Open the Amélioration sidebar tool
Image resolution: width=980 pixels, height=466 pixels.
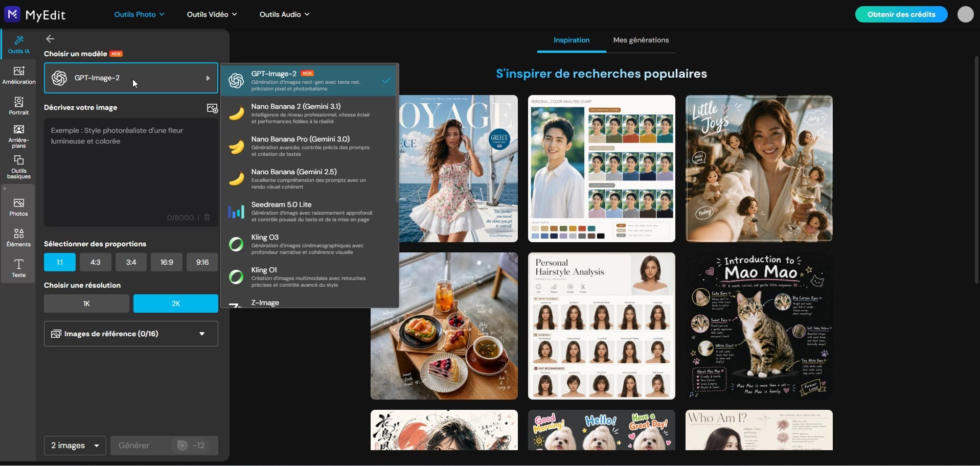point(19,75)
